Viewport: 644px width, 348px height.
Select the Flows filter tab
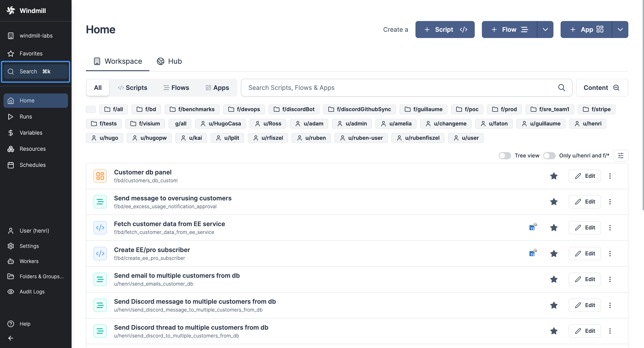click(176, 88)
